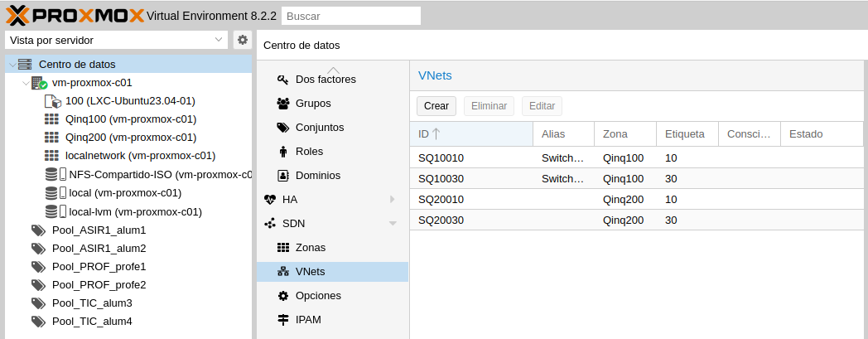Click the Dos factores key icon
This screenshot has width=868, height=339.
pyautogui.click(x=283, y=80)
